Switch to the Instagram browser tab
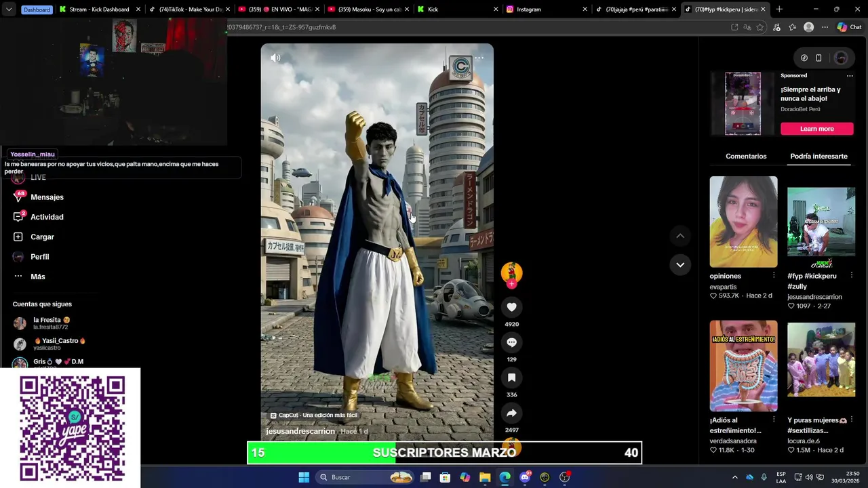Screen dimensions: 868x488 pyautogui.click(x=547, y=9)
